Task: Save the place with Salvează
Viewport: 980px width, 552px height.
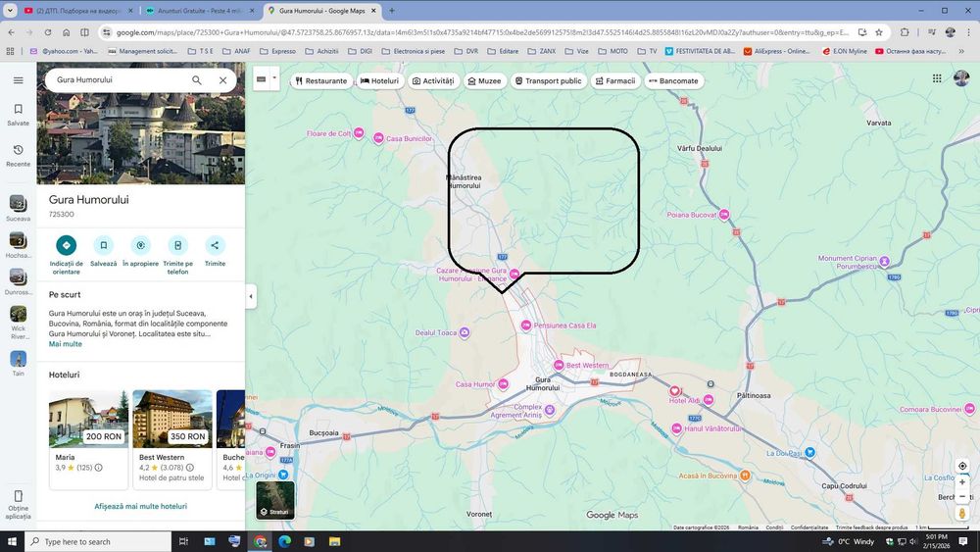Action: point(103,251)
